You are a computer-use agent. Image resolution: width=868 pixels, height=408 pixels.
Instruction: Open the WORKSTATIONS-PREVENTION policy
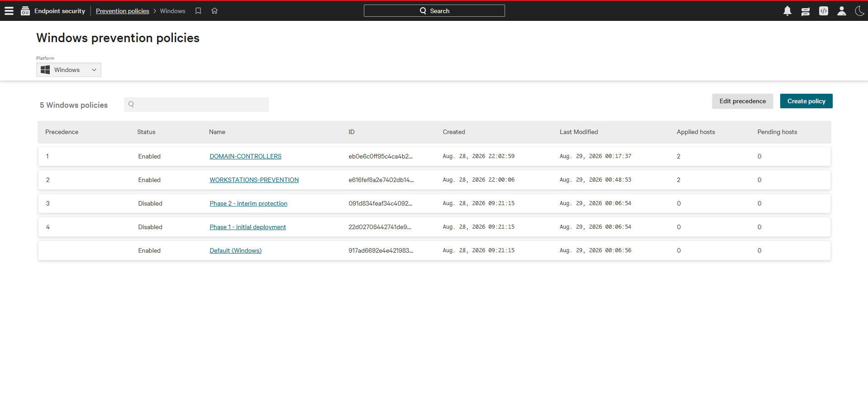(x=254, y=180)
